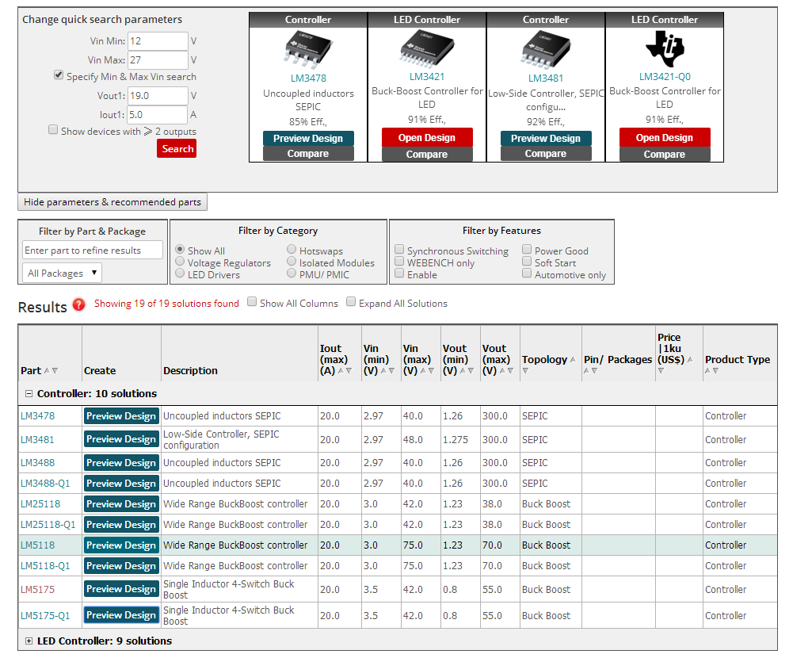This screenshot has width=812, height=658.
Task: Select Isolated Modules category radio
Action: click(x=292, y=261)
